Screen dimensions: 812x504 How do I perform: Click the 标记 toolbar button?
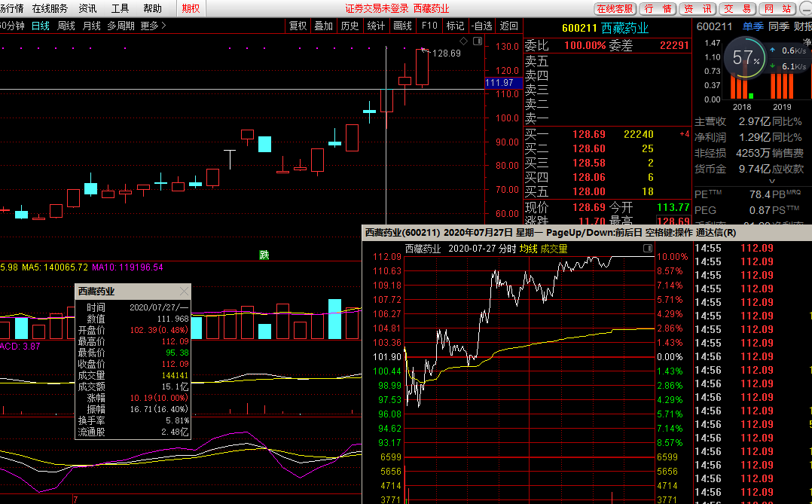coord(455,26)
